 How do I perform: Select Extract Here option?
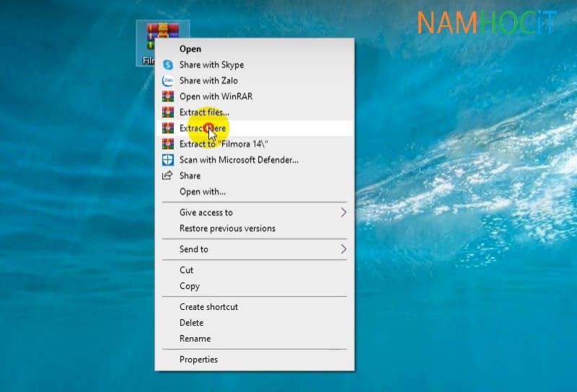[x=255, y=128]
